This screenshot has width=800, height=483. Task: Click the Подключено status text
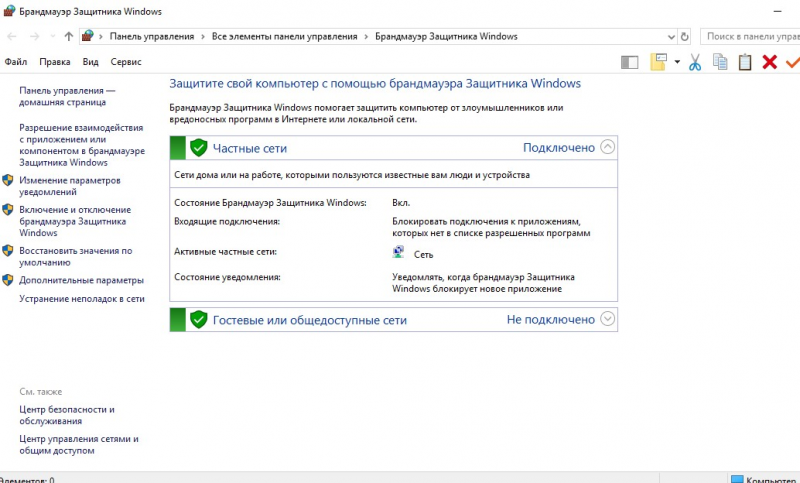[x=559, y=147]
